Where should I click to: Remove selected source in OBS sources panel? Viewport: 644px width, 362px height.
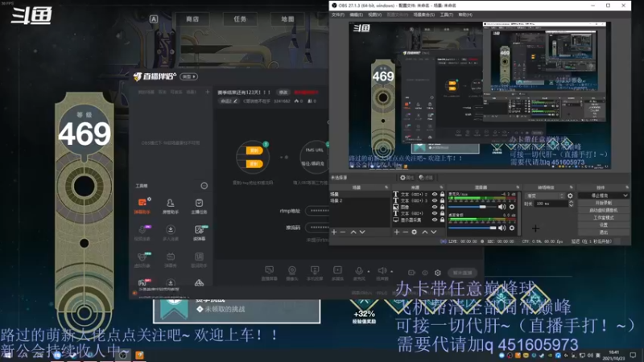405,232
